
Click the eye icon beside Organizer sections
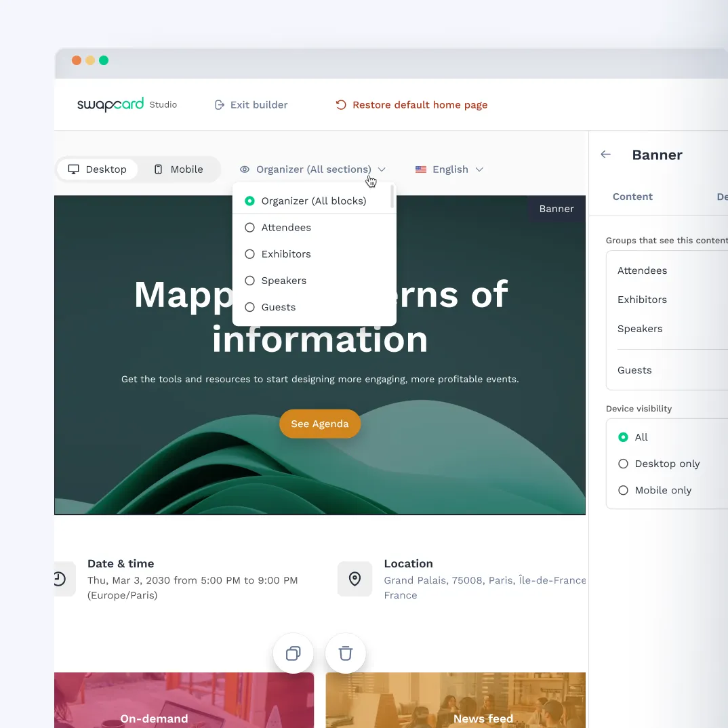pos(244,169)
